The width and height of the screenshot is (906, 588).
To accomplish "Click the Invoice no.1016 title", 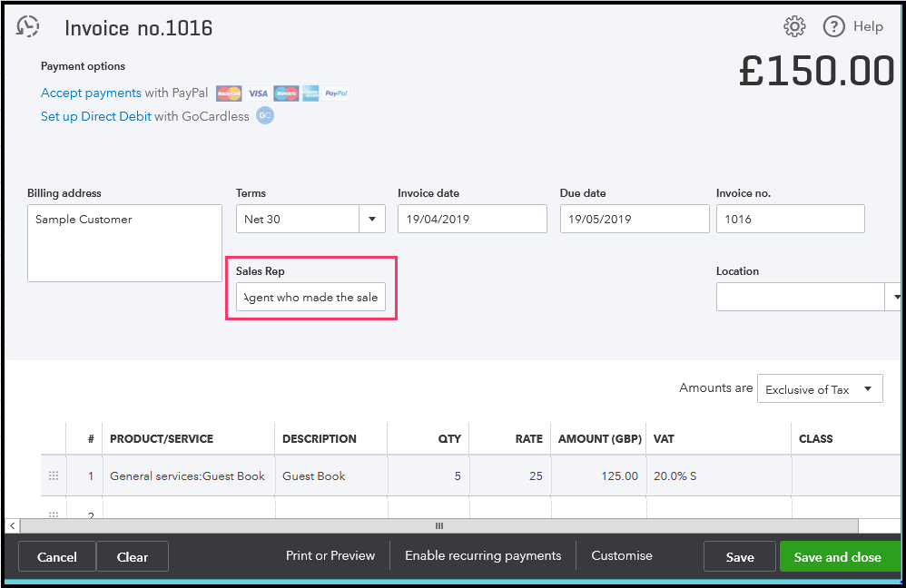I will 139,28.
